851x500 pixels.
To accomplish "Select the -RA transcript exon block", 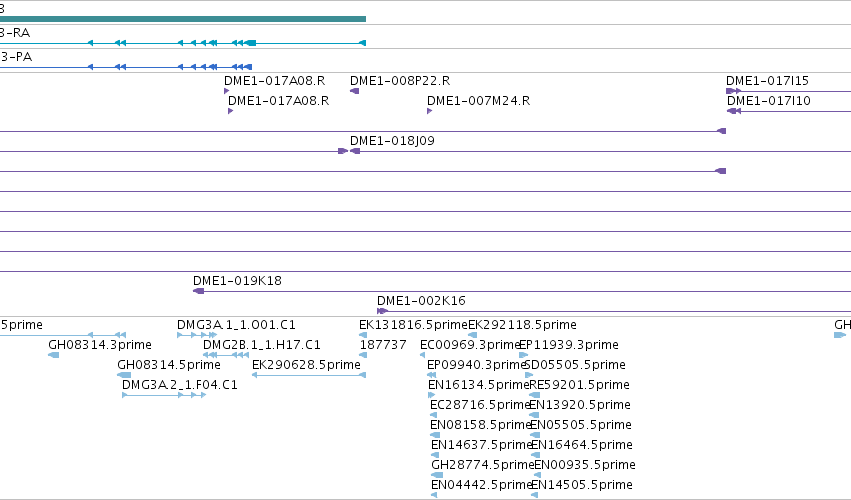I will pyautogui.click(x=250, y=43).
